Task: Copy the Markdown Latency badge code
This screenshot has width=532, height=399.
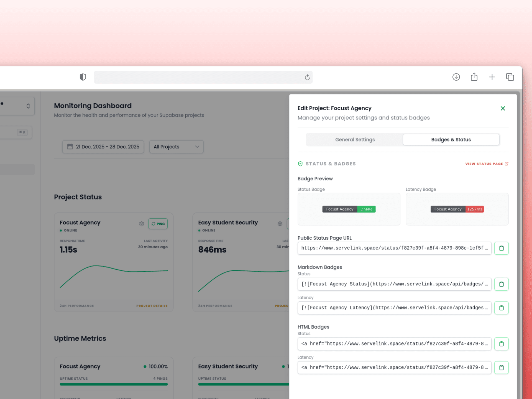Action: click(x=501, y=308)
